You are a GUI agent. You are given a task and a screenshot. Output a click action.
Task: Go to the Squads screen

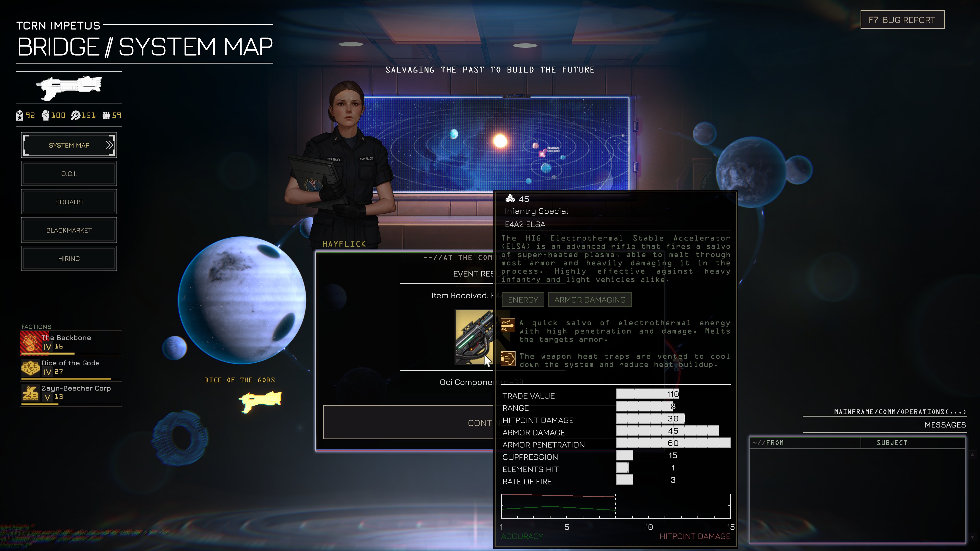[x=69, y=202]
